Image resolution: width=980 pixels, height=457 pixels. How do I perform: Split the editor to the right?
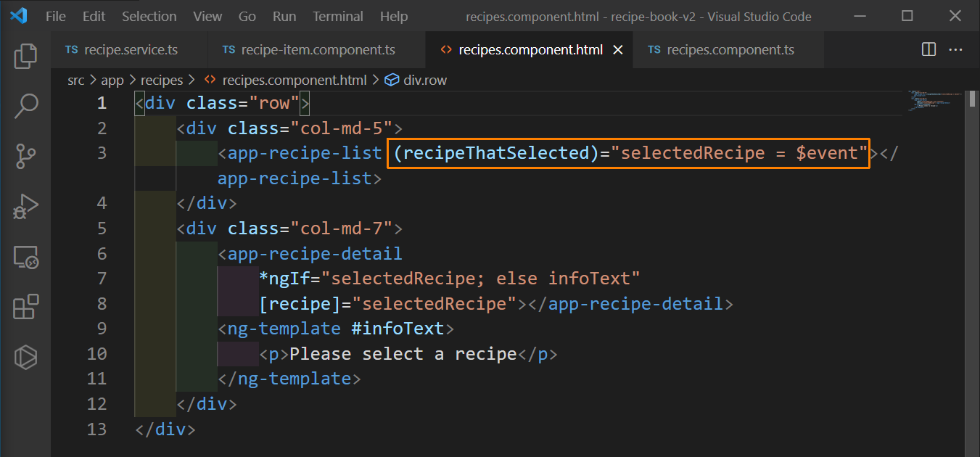pyautogui.click(x=928, y=49)
